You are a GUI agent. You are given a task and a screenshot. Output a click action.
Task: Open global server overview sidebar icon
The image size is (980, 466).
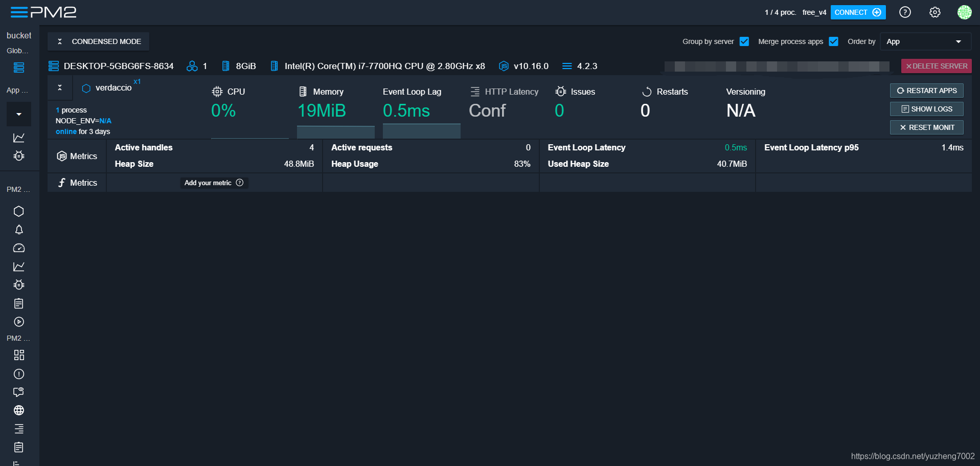pyautogui.click(x=19, y=68)
